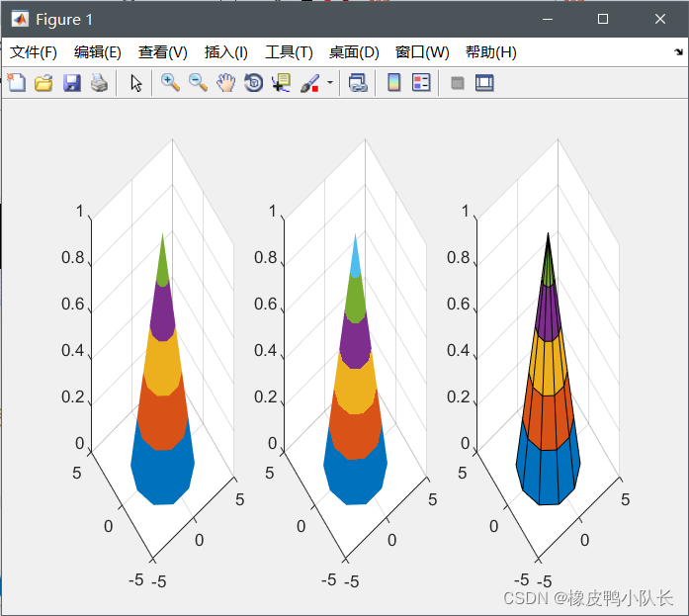This screenshot has height=616, width=689.
Task: Click the green tip of left cone
Action: [162, 264]
